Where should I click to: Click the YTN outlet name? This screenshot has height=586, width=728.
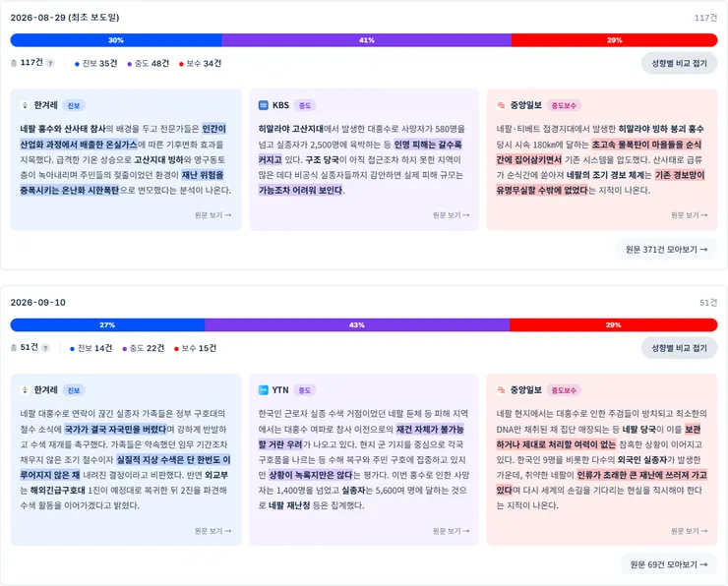[280, 390]
